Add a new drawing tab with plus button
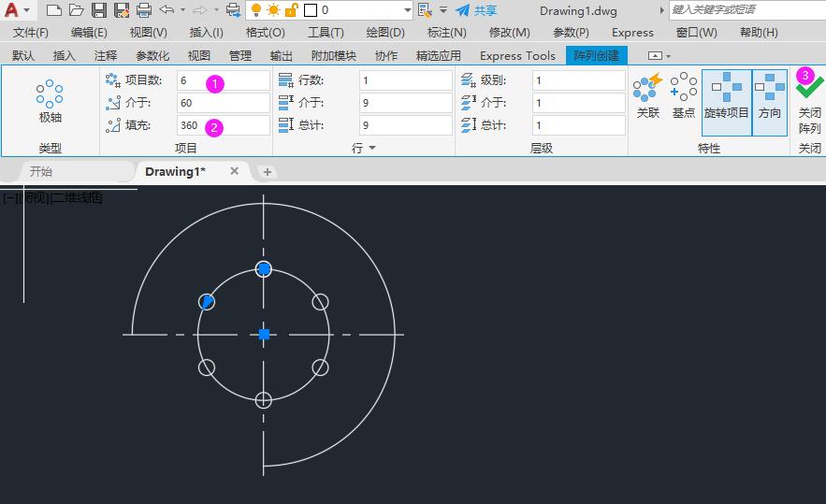Viewport: 826px width, 504px height. coord(268,172)
